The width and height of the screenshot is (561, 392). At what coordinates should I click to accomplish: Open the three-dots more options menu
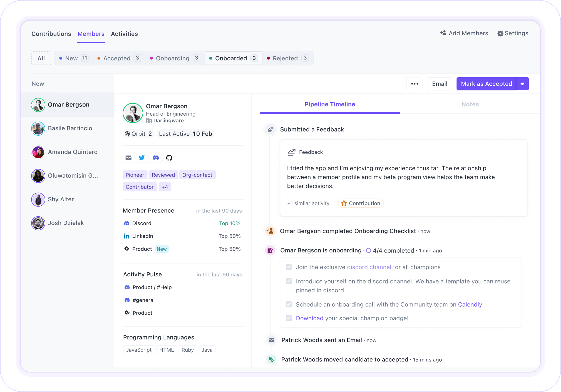pos(414,84)
